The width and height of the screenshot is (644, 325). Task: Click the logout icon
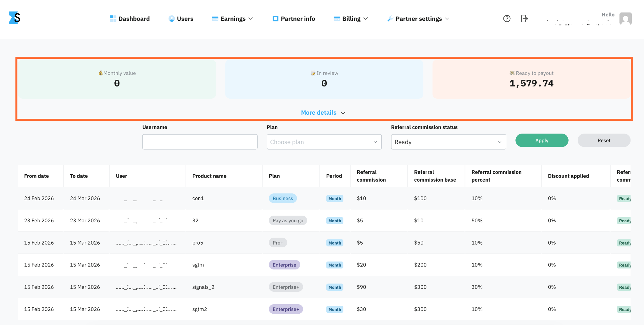click(x=524, y=19)
